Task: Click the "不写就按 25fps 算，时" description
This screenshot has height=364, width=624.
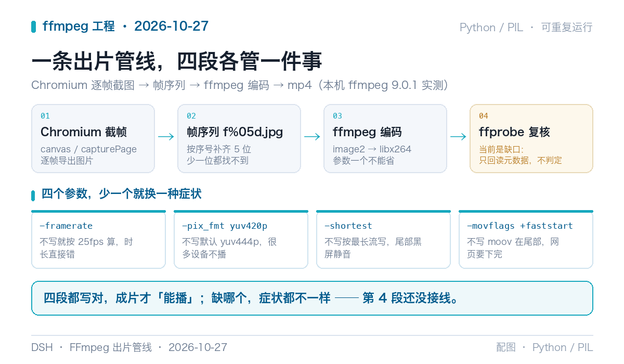Action: [86, 242]
